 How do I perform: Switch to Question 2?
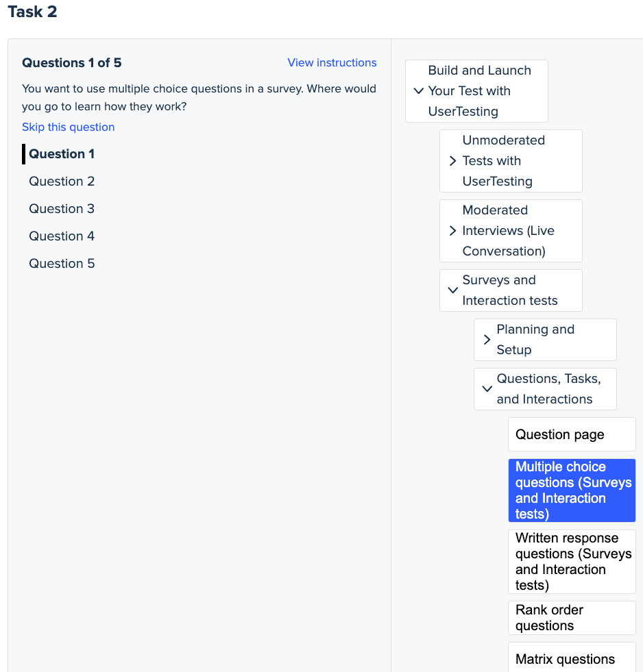[x=62, y=182]
